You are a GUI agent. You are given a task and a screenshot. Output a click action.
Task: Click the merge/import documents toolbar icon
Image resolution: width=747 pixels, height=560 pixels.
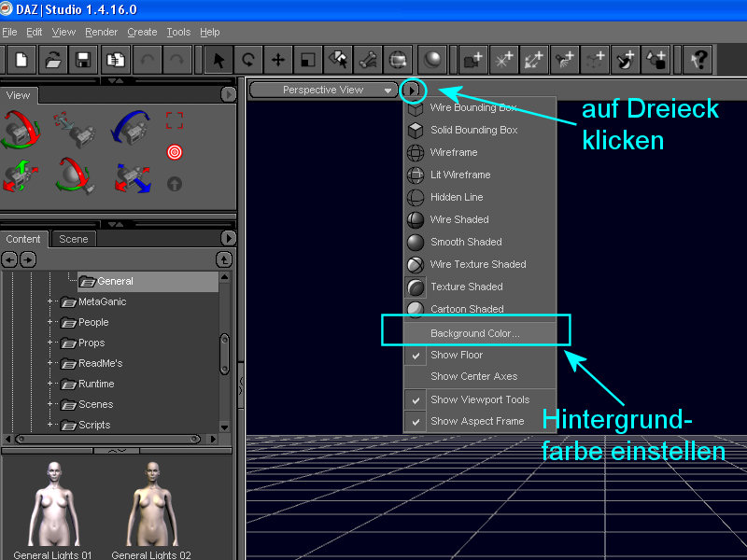pos(115,60)
